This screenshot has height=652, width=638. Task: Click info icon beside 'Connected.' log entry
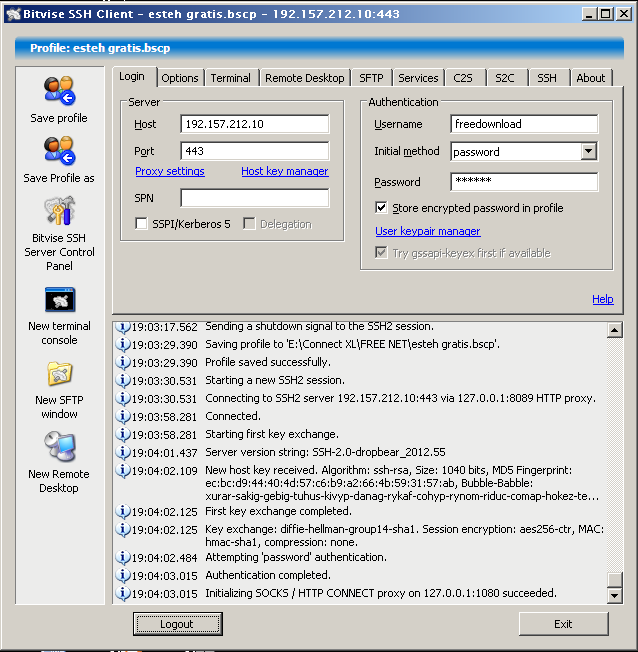click(123, 416)
